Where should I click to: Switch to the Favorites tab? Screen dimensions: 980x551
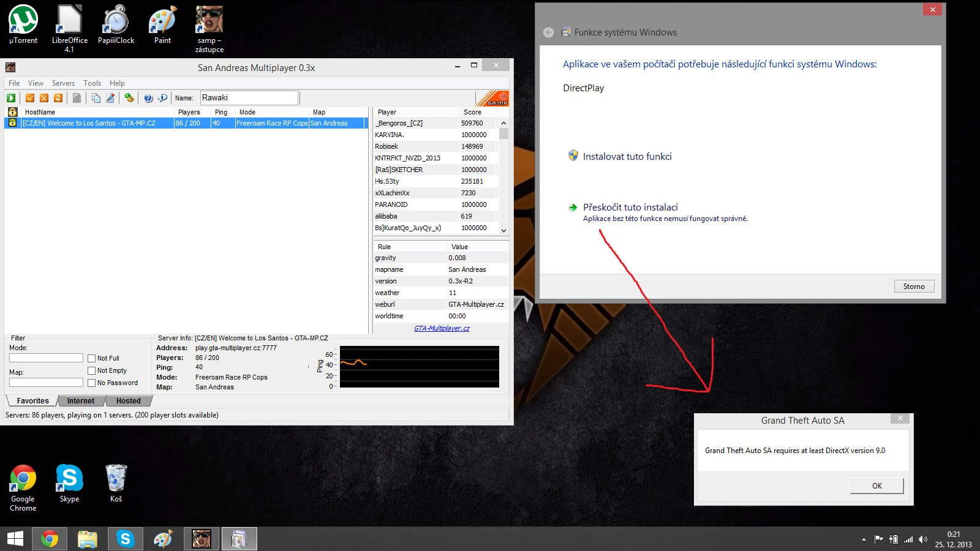[x=32, y=401]
